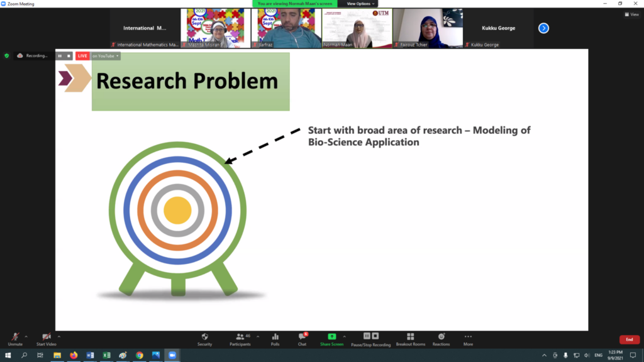Image resolution: width=644 pixels, height=362 pixels.
Task: Toggle Pause/Stop Recording in the toolbar
Action: point(371,339)
